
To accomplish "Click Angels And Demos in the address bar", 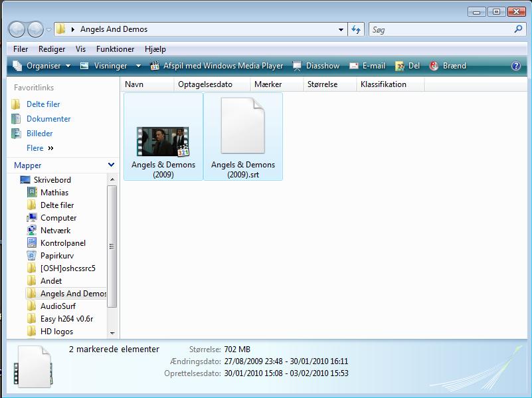I will (x=114, y=29).
